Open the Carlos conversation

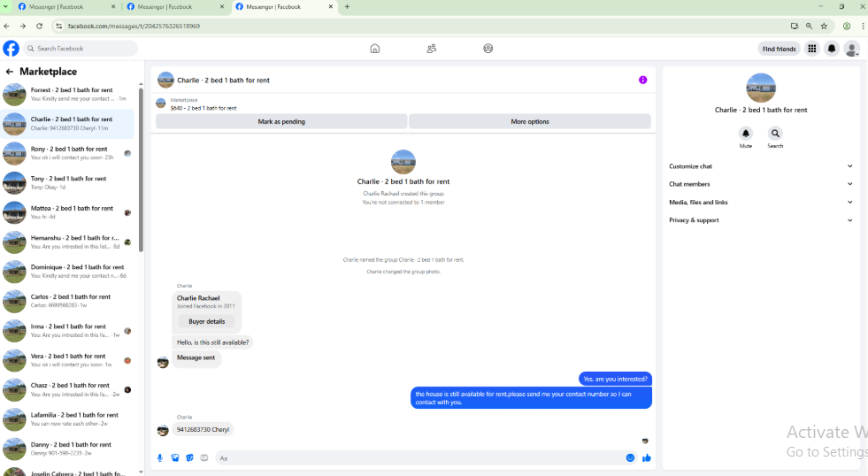point(68,301)
